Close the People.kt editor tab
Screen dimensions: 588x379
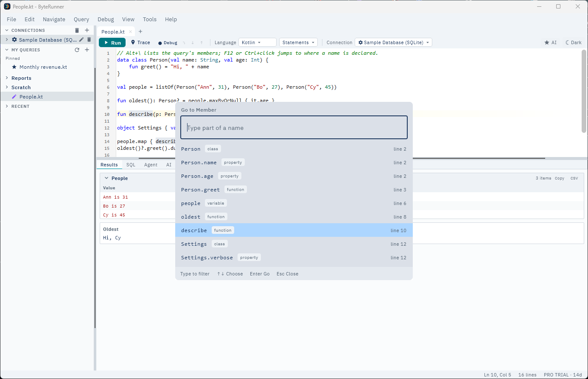[130, 32]
